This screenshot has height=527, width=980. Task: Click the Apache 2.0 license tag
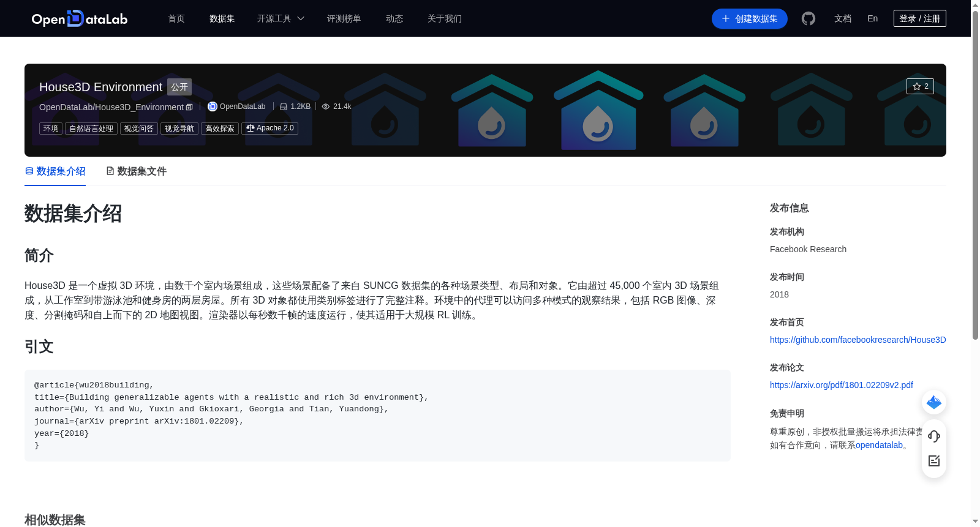(x=269, y=129)
